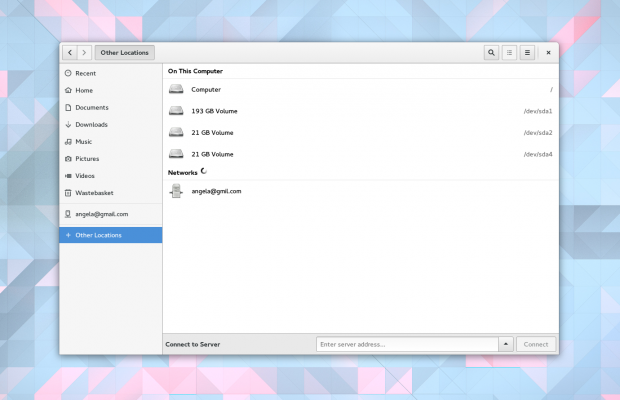Focus the Enter server address field
The image size is (620, 400).
tap(407, 344)
